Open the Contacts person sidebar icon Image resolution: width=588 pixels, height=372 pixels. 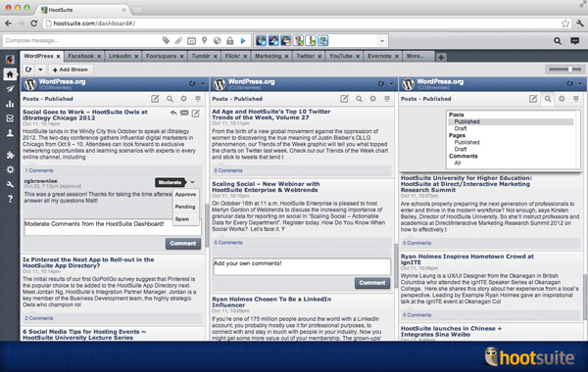point(10,133)
